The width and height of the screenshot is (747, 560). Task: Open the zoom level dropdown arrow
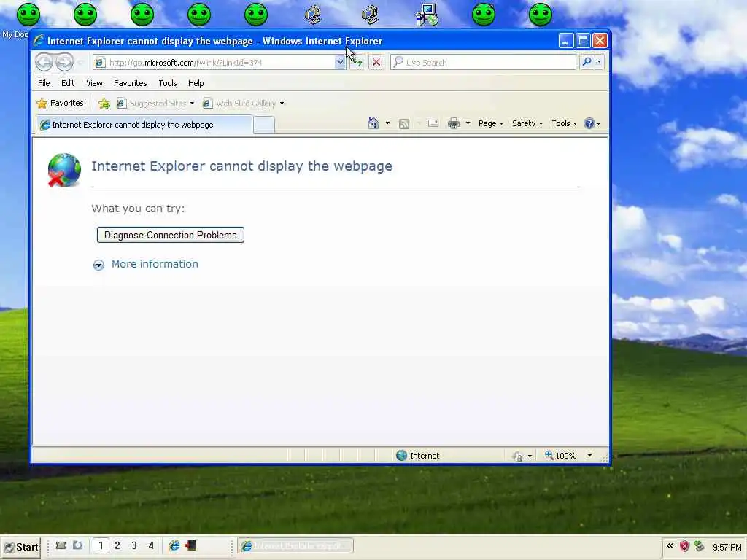click(589, 456)
